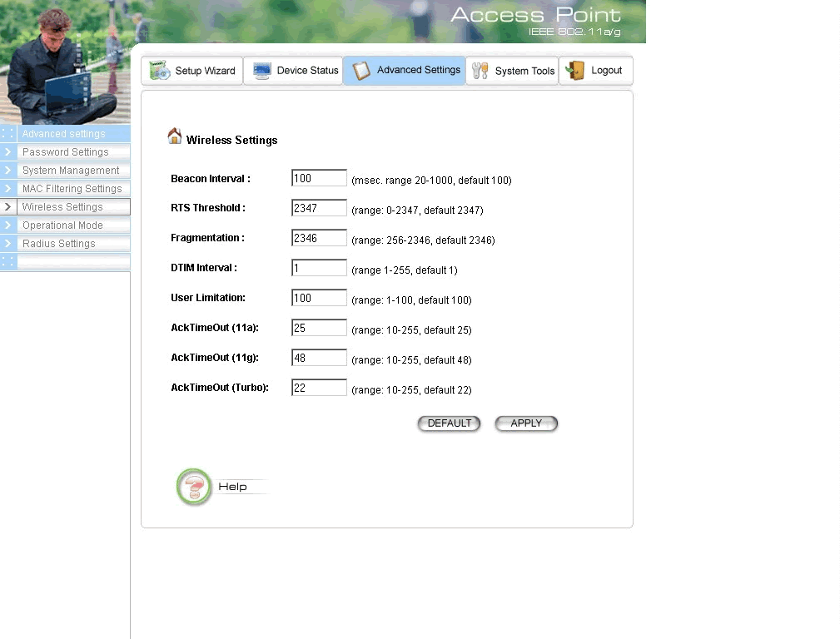The width and height of the screenshot is (840, 639).
Task: Click the Setup Wizard disc icon
Action: [160, 70]
